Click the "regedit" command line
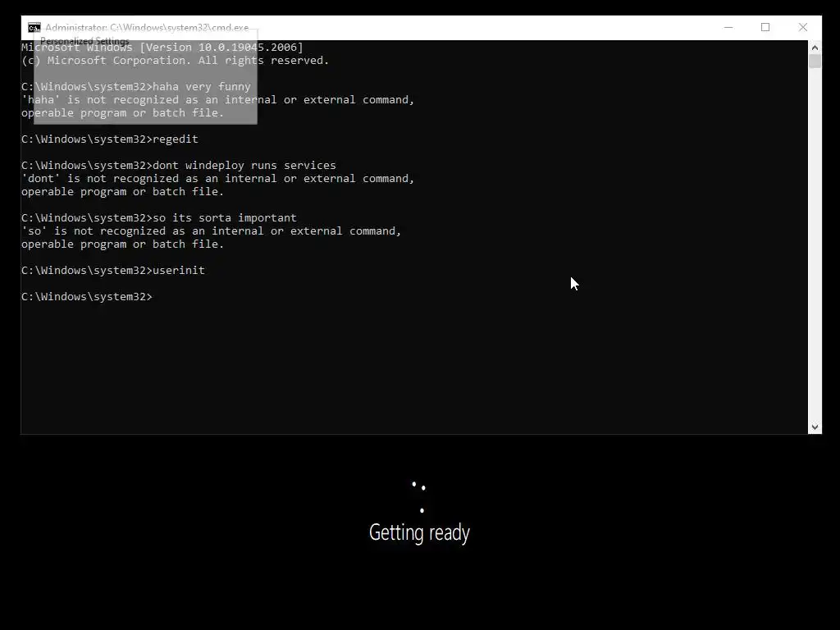The width and height of the screenshot is (840, 630). click(110, 139)
